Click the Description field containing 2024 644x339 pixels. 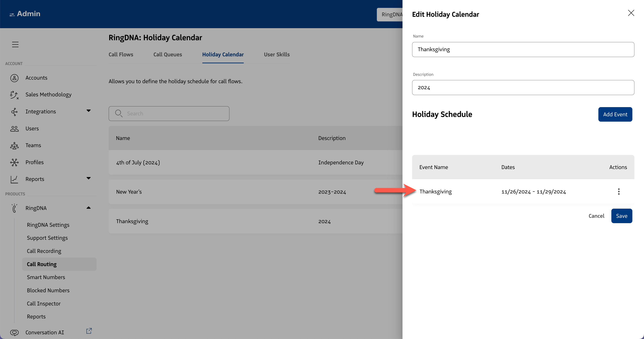523,87
